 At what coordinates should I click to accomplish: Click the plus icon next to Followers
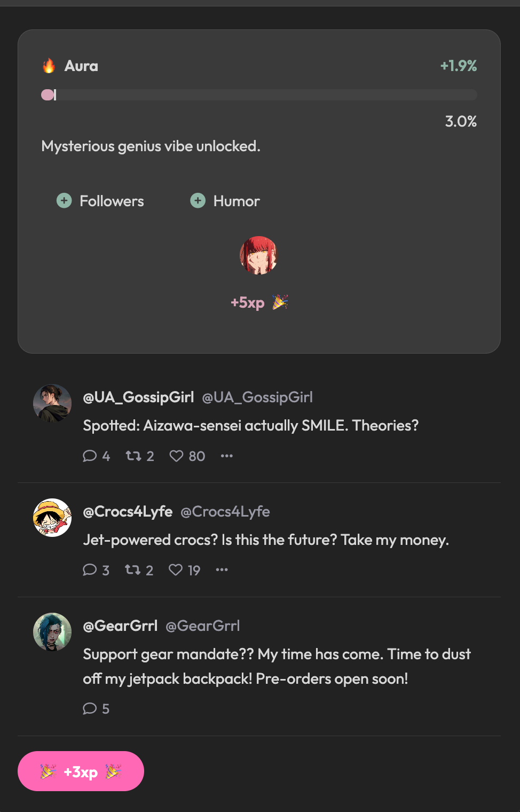64,201
